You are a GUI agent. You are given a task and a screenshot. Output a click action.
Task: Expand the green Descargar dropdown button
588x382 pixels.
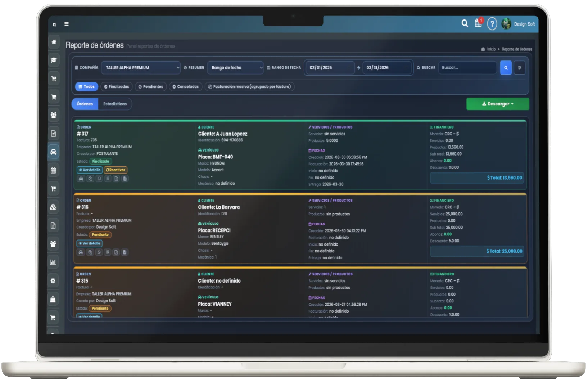[x=497, y=104]
